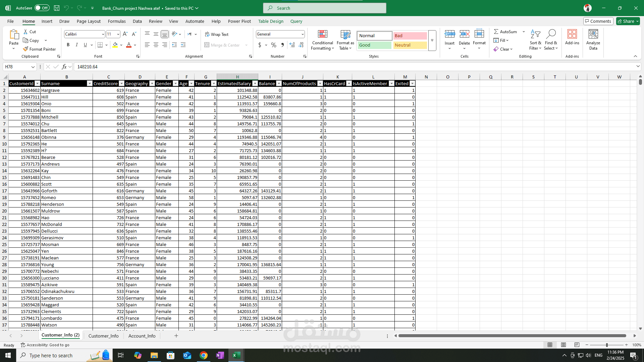This screenshot has width=644, height=362.
Task: Click the Accessibility: Good to go status
Action: point(45,345)
